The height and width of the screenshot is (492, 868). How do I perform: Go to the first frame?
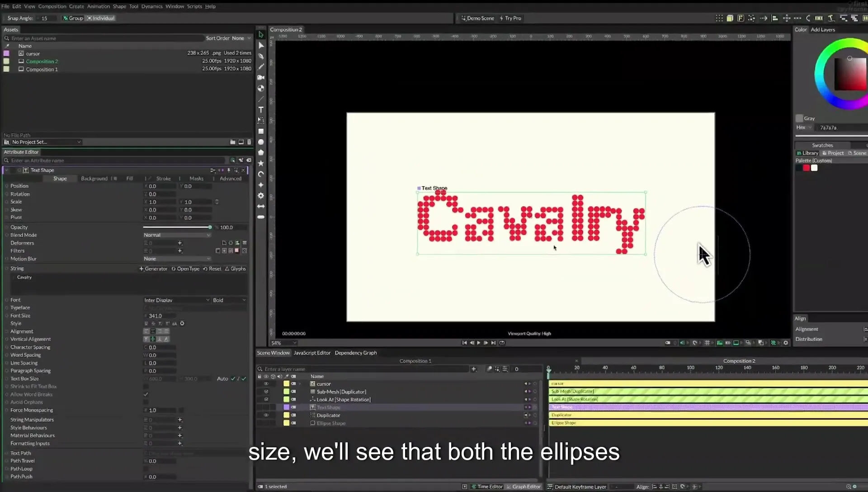[x=464, y=343]
